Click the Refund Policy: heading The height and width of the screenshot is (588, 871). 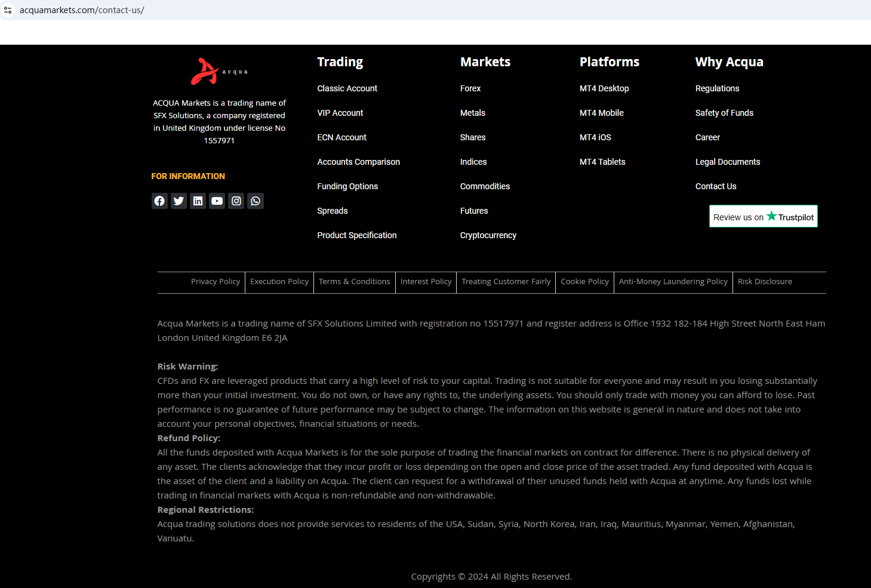(x=189, y=438)
